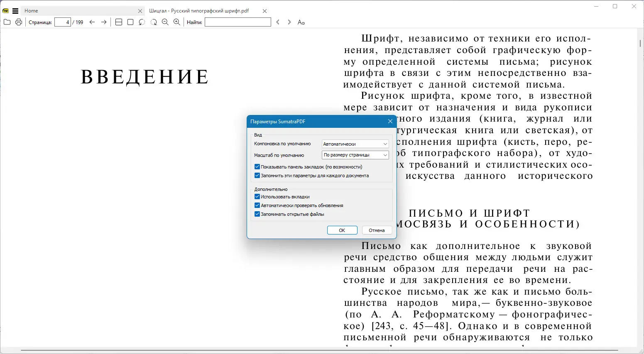This screenshot has width=644, height=354.
Task: Click the Open file folder icon
Action: coord(7,22)
